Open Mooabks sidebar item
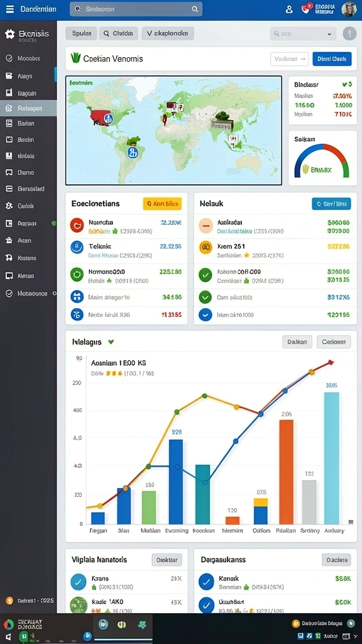The height and width of the screenshot is (644, 362). pyautogui.click(x=28, y=58)
